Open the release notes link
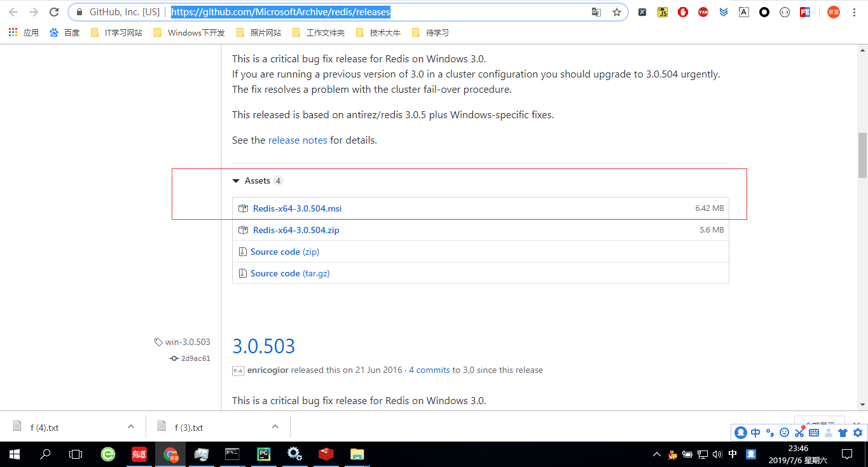The height and width of the screenshot is (467, 868). (x=297, y=140)
